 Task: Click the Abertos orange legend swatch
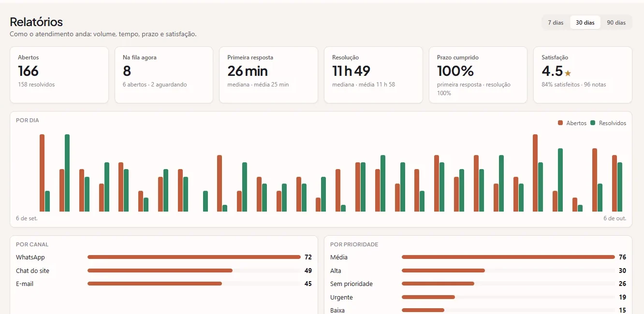point(560,123)
